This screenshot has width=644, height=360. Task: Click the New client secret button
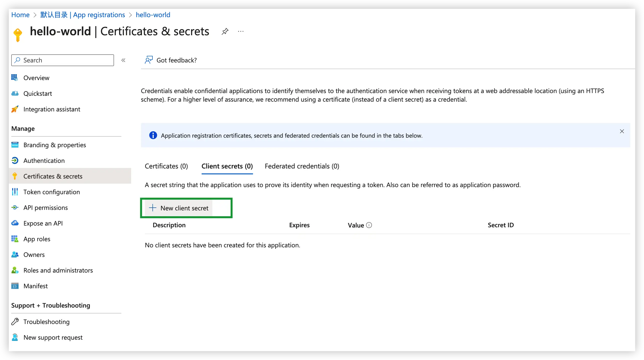click(179, 208)
